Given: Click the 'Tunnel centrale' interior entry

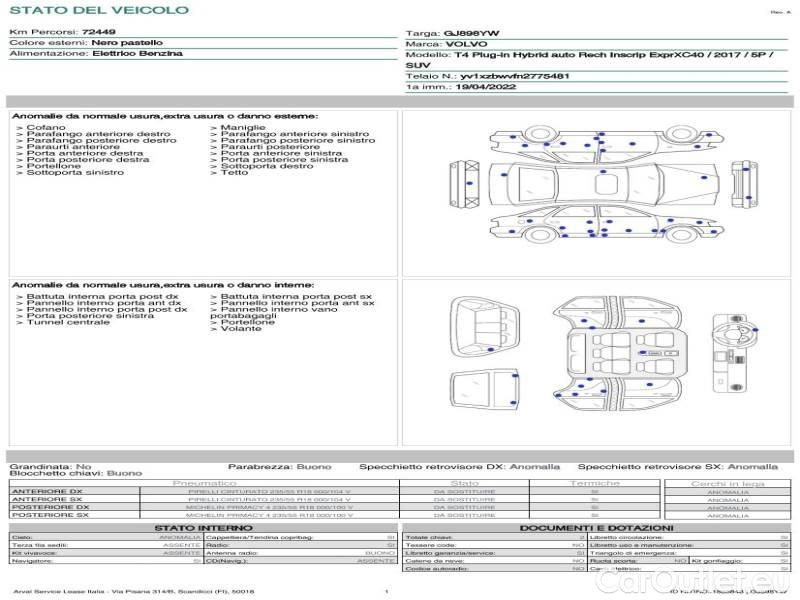Looking at the screenshot, I should click(x=68, y=322).
